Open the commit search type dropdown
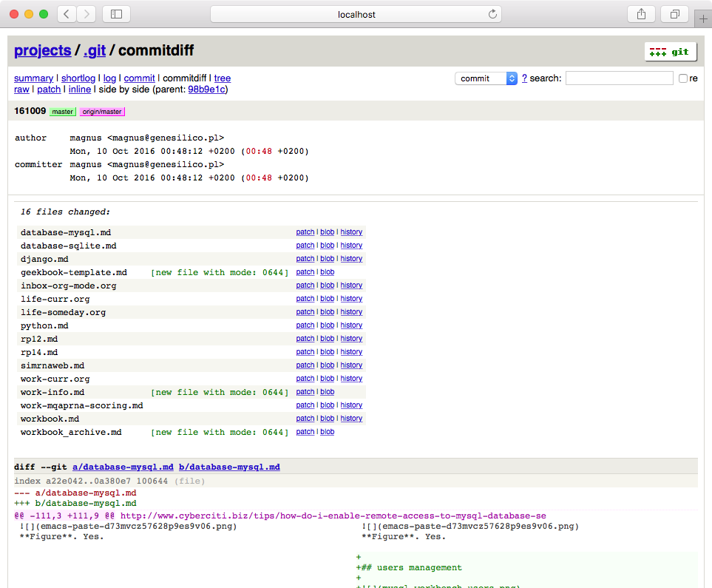Viewport: 712px width, 588px height. (x=486, y=78)
